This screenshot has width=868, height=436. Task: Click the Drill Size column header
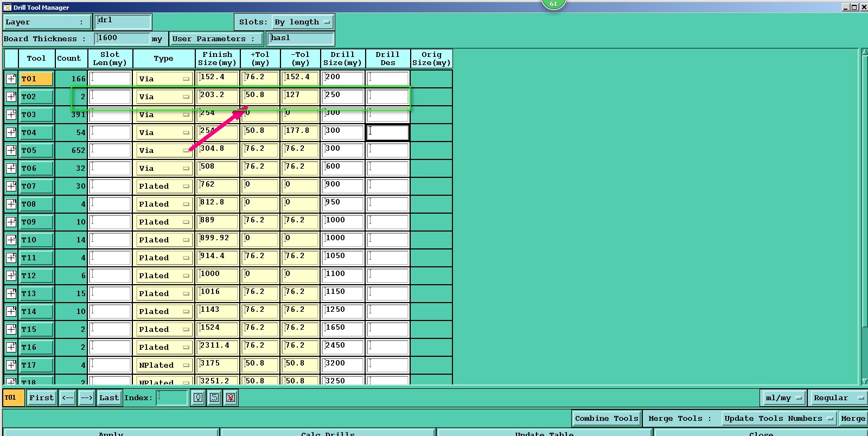[x=342, y=59]
